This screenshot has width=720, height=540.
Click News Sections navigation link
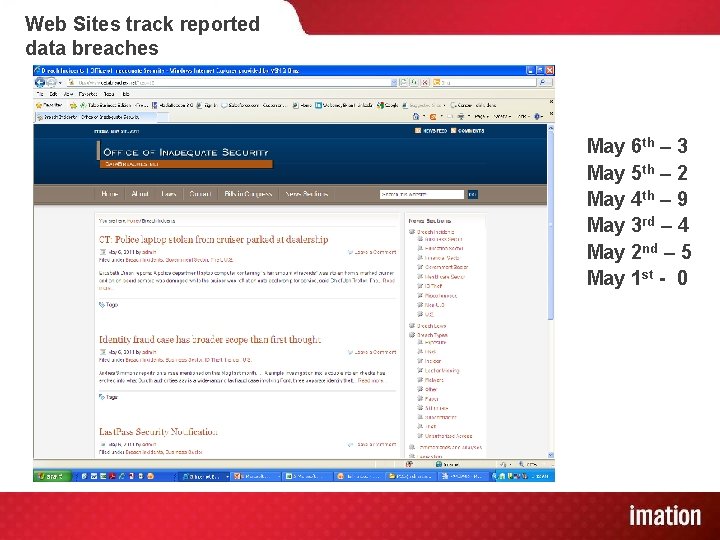point(306,194)
